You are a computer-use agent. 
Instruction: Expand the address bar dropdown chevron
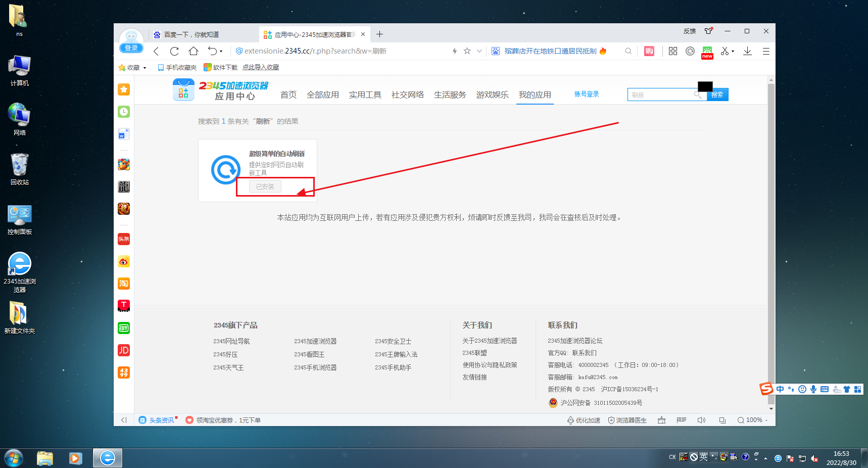click(479, 51)
